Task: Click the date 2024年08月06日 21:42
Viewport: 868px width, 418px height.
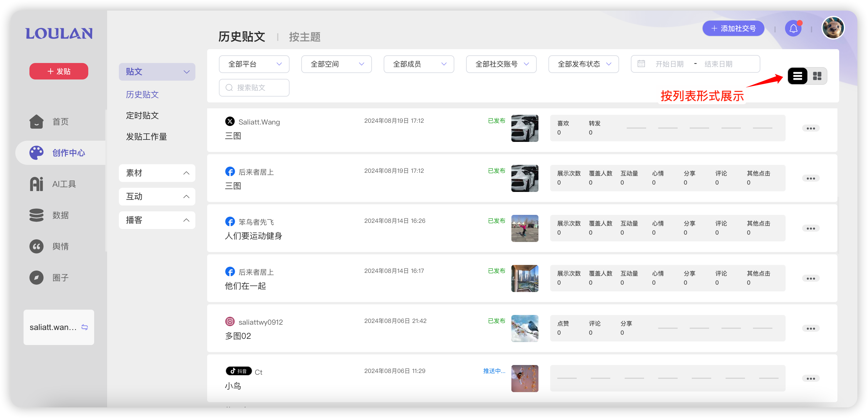Action: point(395,321)
